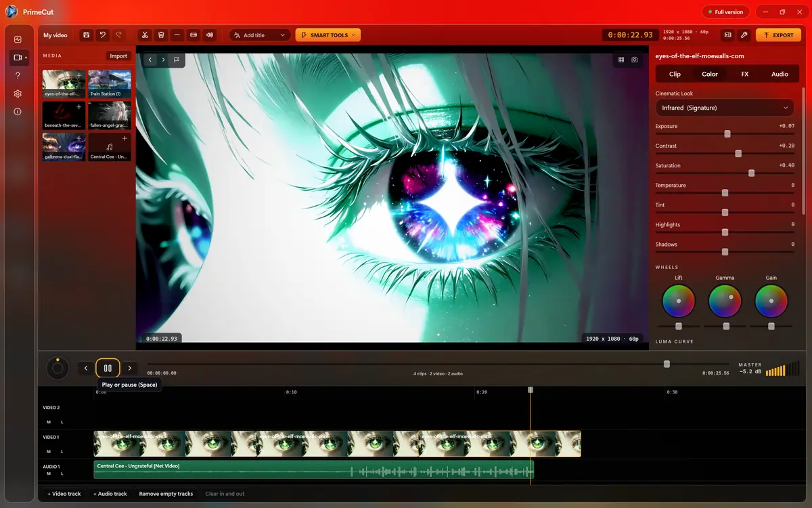Show the grid overlay in preview
This screenshot has height=508, width=812.
(x=621, y=60)
